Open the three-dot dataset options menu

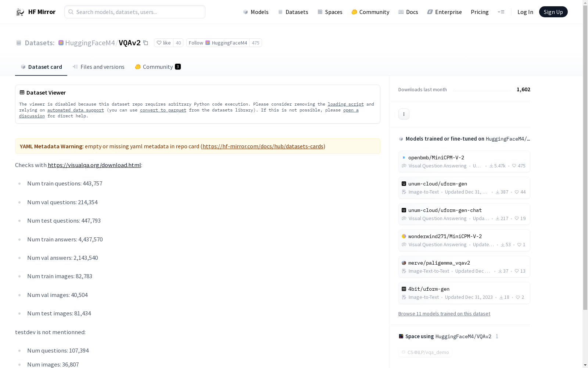404,114
